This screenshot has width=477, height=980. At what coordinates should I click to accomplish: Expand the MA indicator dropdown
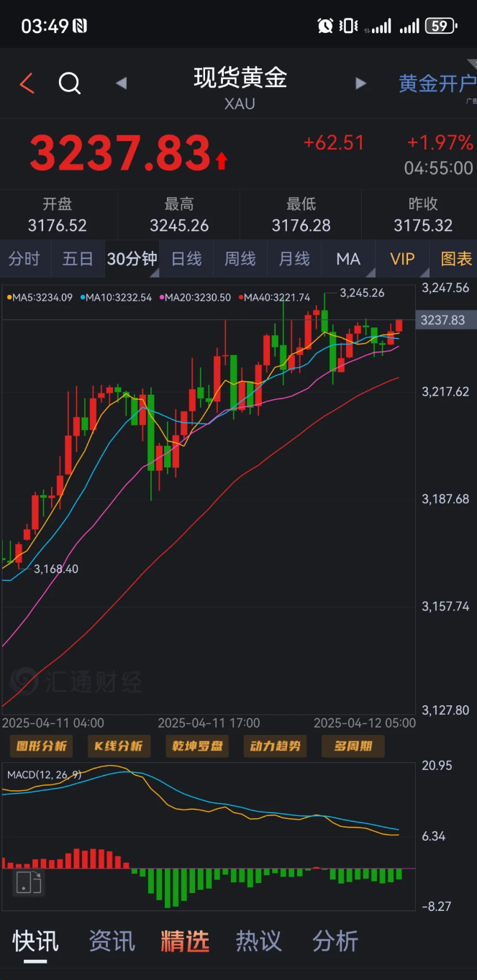coord(349,259)
